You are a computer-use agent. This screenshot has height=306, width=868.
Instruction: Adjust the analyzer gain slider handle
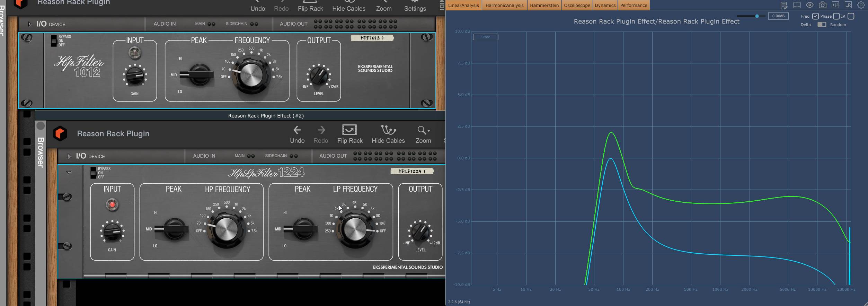pyautogui.click(x=757, y=16)
